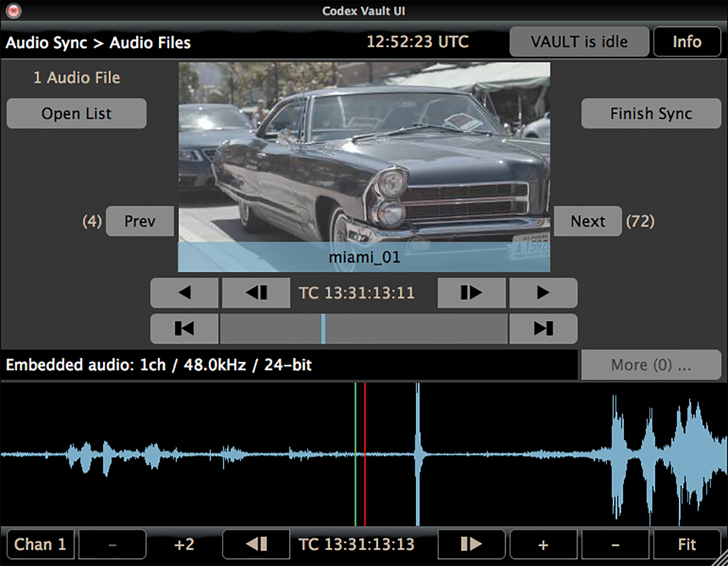Click the More (0) ... button
This screenshot has height=566, width=728.
651,365
